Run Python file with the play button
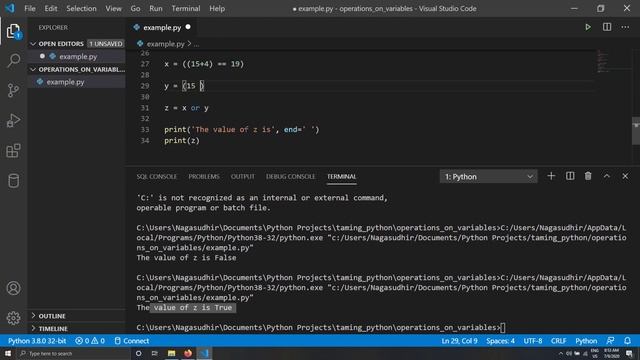This screenshot has height=360, width=640. pyautogui.click(x=588, y=27)
